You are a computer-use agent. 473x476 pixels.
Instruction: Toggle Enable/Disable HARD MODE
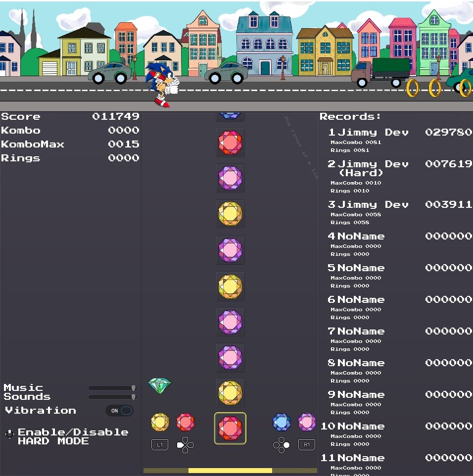click(x=73, y=436)
